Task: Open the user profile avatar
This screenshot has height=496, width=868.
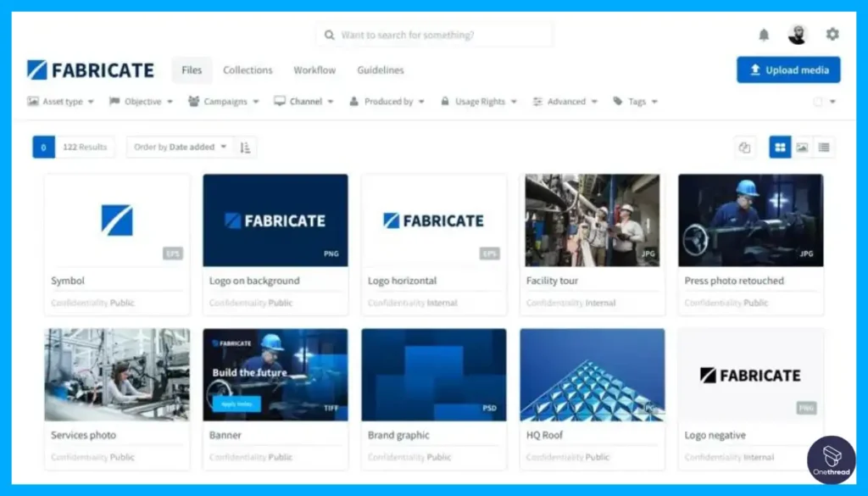Action: 797,35
